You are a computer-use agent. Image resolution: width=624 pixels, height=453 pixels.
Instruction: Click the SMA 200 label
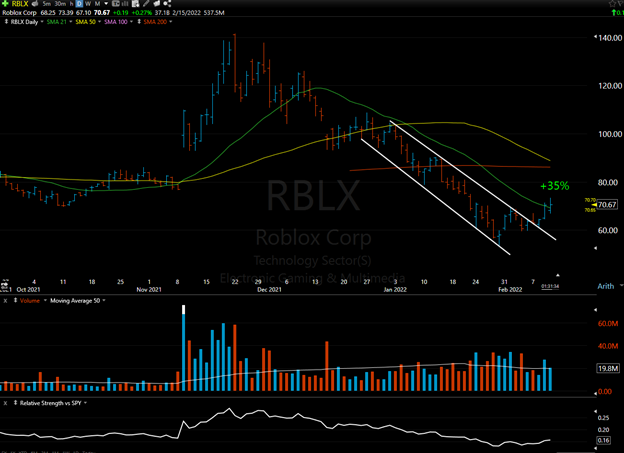(155, 22)
